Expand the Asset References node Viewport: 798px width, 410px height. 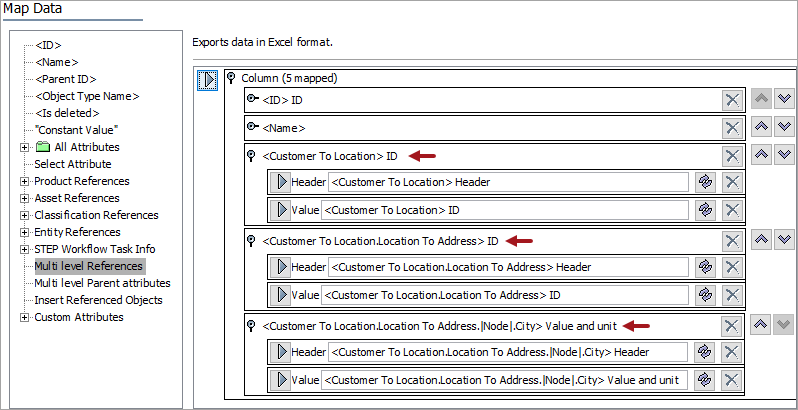coord(24,198)
